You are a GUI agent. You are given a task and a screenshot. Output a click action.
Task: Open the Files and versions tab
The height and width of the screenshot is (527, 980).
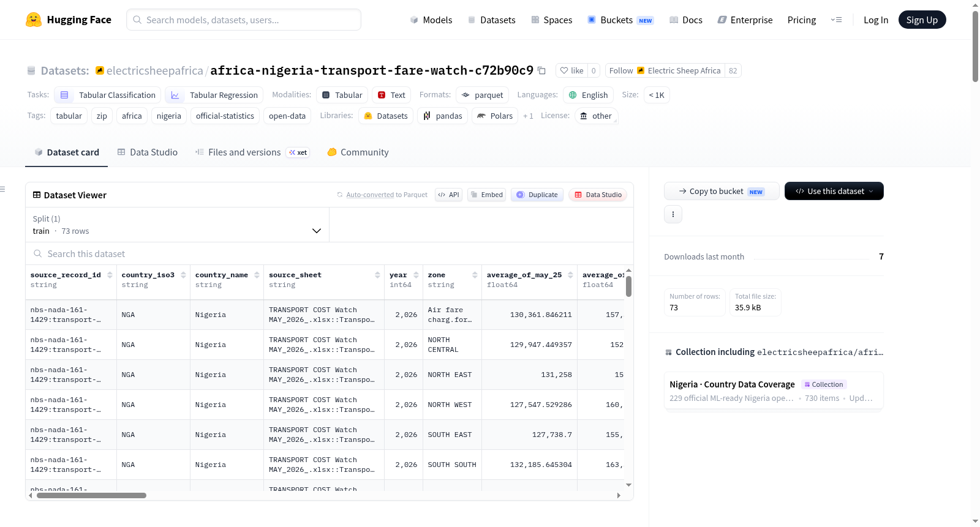252,152
